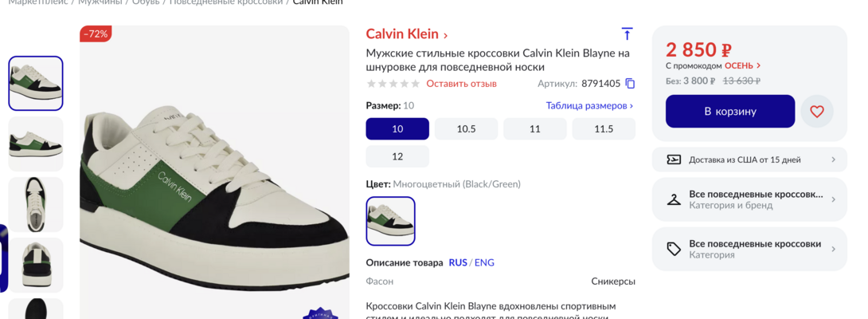The image size is (868, 319).
Task: Select size 10.5
Action: [x=466, y=129]
